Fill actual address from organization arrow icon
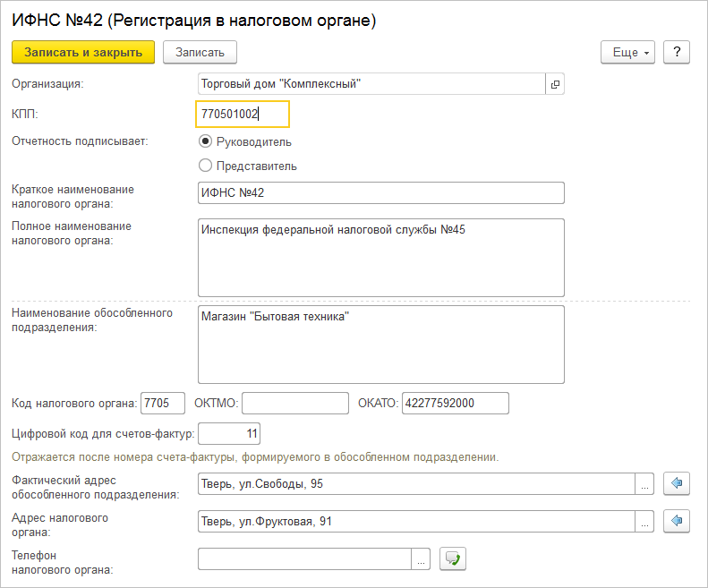Image resolution: width=708 pixels, height=588 pixels. [x=677, y=483]
